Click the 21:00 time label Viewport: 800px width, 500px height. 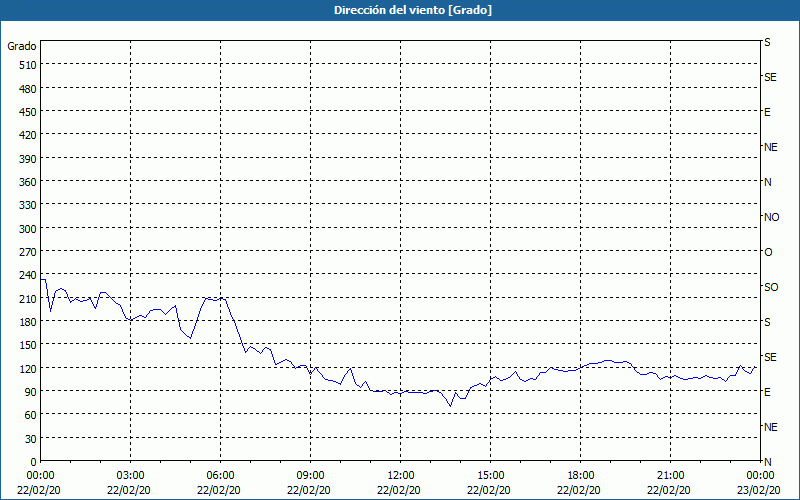(x=670, y=476)
